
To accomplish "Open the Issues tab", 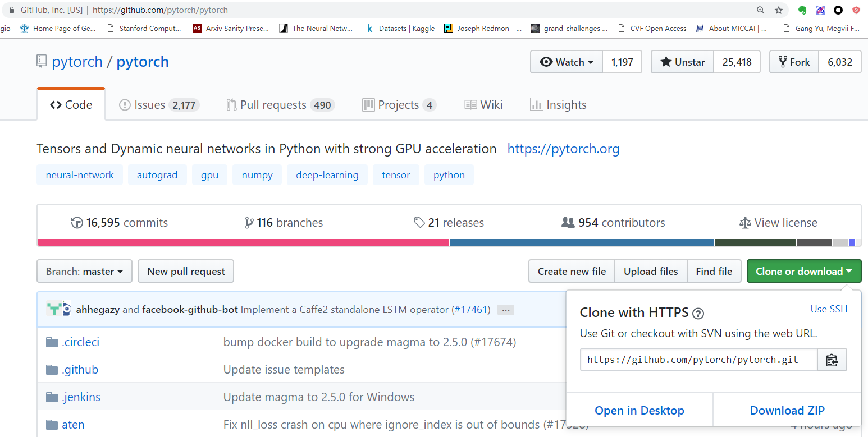I will coord(159,105).
